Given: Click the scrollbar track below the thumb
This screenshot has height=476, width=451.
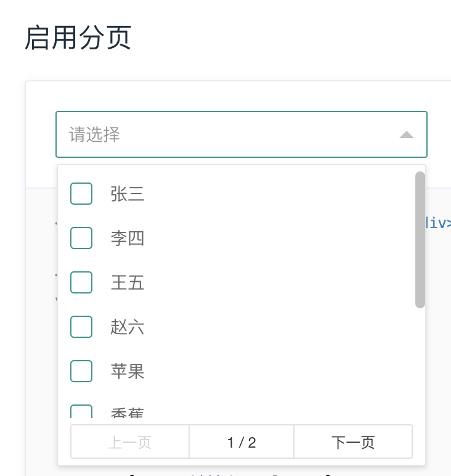Looking at the screenshot, I should point(420,364).
